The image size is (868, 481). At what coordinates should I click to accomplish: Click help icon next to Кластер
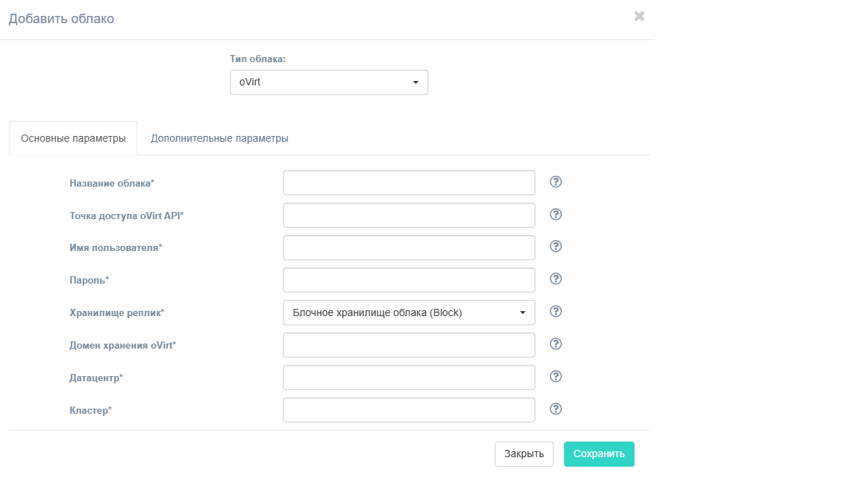[x=556, y=409]
